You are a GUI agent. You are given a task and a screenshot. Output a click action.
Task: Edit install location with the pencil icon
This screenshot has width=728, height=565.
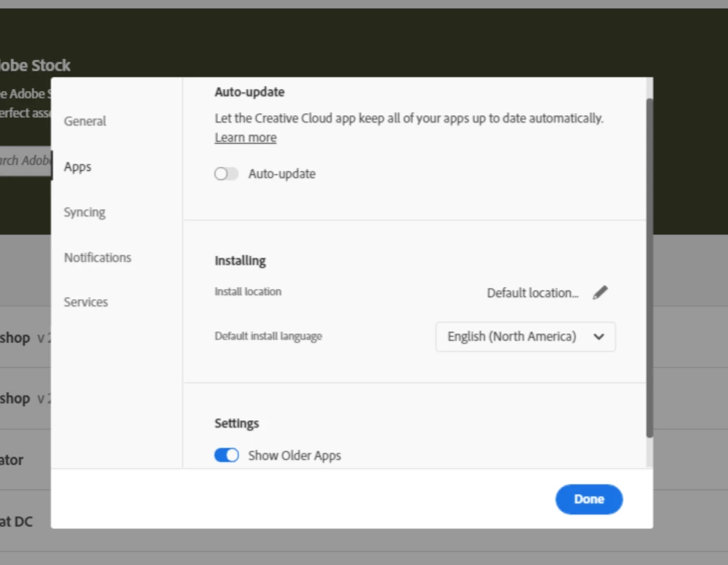click(600, 293)
